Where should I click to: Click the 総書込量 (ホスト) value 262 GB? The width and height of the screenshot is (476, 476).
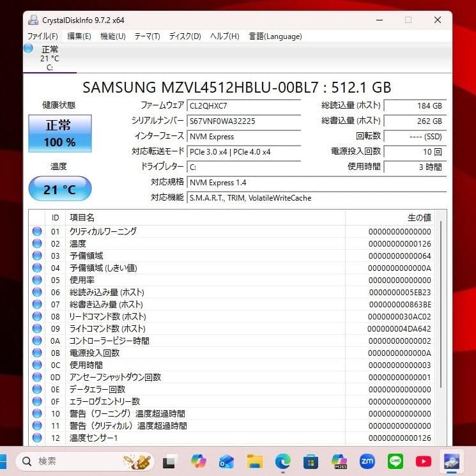pyautogui.click(x=415, y=121)
